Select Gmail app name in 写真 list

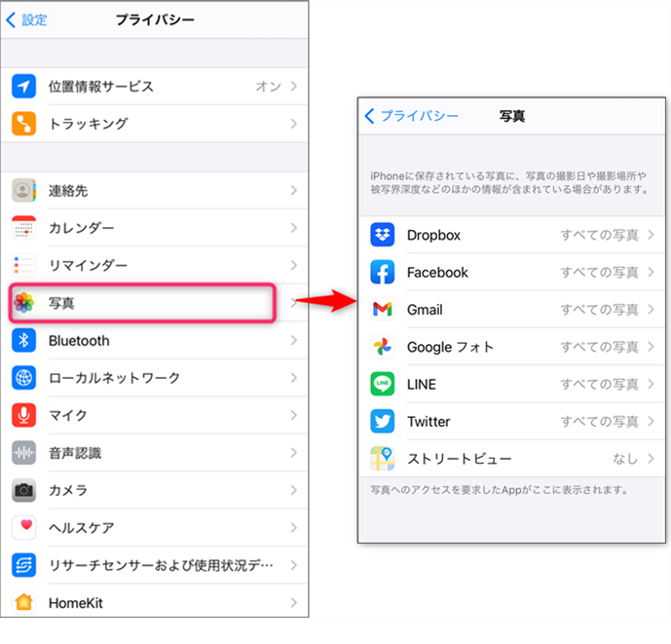[425, 309]
